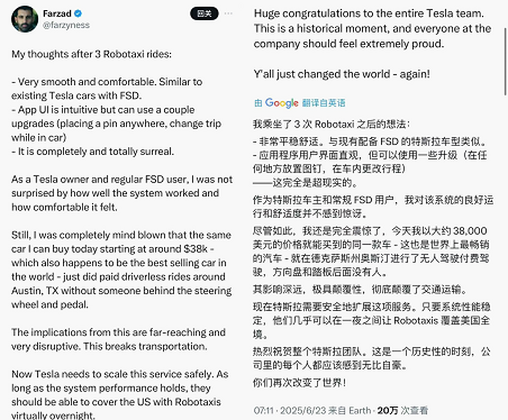Screen dimensions: 508x420
Task: Open the three-dot more options menu
Action: [x=228, y=14]
